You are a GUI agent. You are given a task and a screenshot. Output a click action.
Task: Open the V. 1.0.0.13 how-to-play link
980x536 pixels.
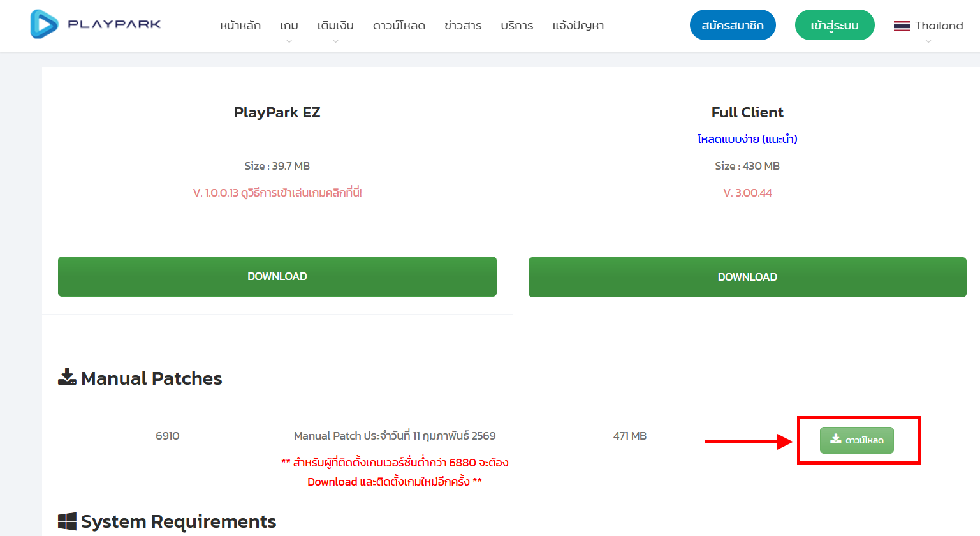pos(277,193)
